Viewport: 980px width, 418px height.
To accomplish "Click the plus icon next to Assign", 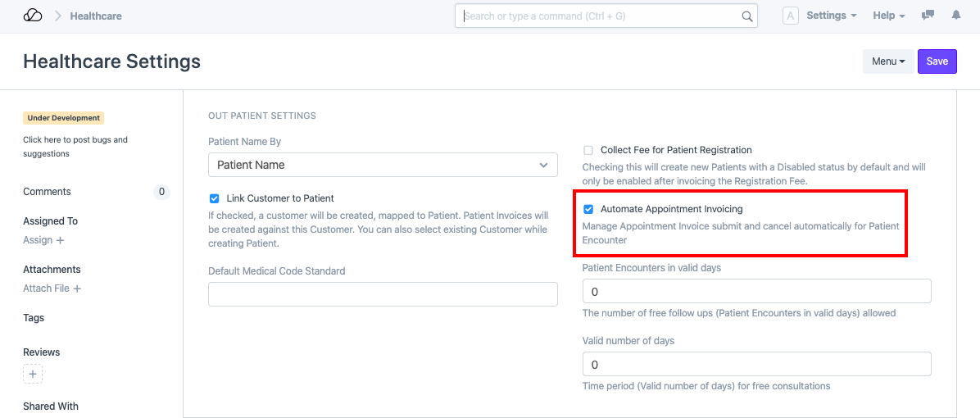I will [60, 240].
